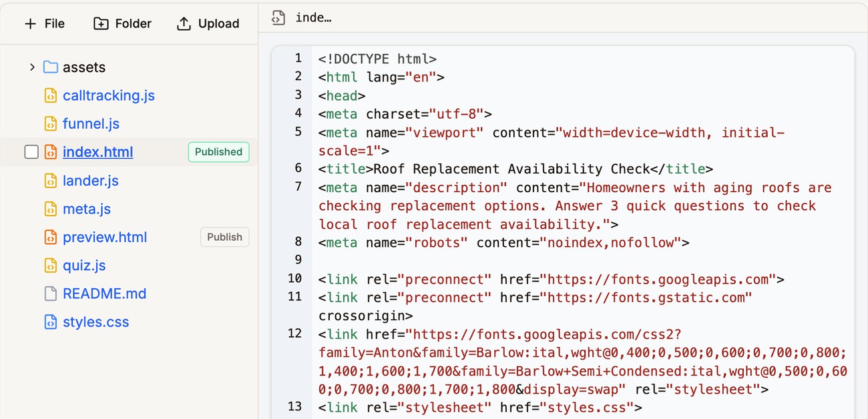Open styles.css file link

pyautogui.click(x=96, y=322)
